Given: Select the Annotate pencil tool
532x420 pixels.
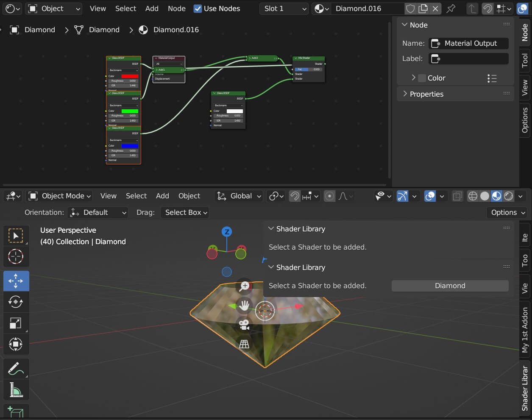Looking at the screenshot, I should tap(16, 368).
